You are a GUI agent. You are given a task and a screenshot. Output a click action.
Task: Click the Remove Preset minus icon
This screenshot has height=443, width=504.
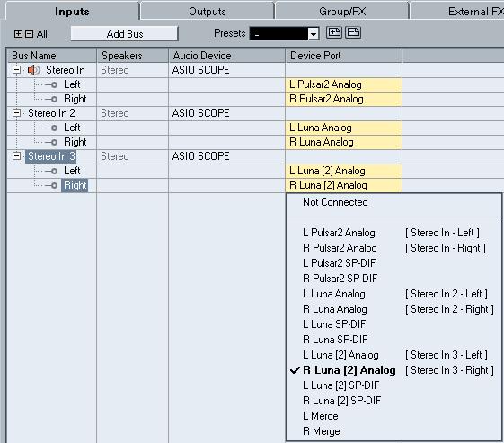353,32
